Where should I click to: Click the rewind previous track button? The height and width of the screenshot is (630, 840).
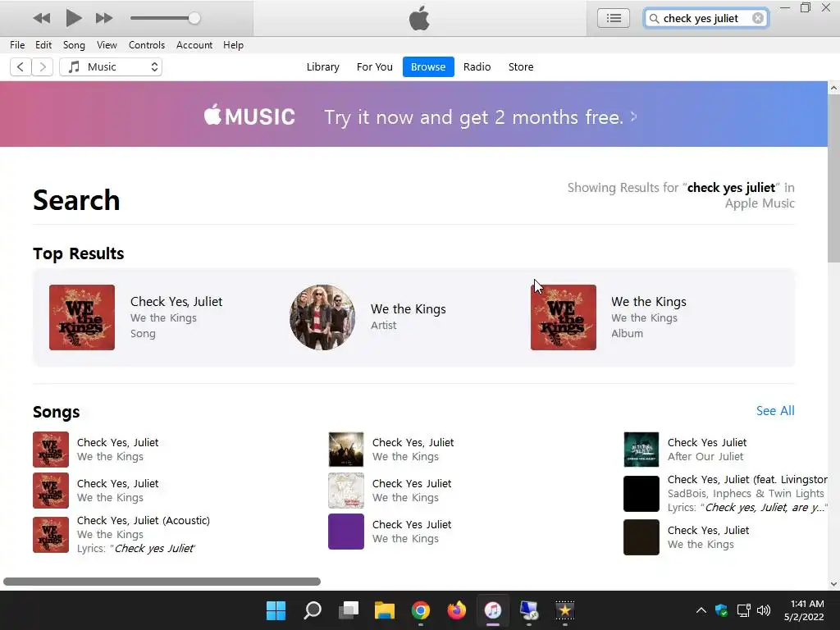coord(41,18)
